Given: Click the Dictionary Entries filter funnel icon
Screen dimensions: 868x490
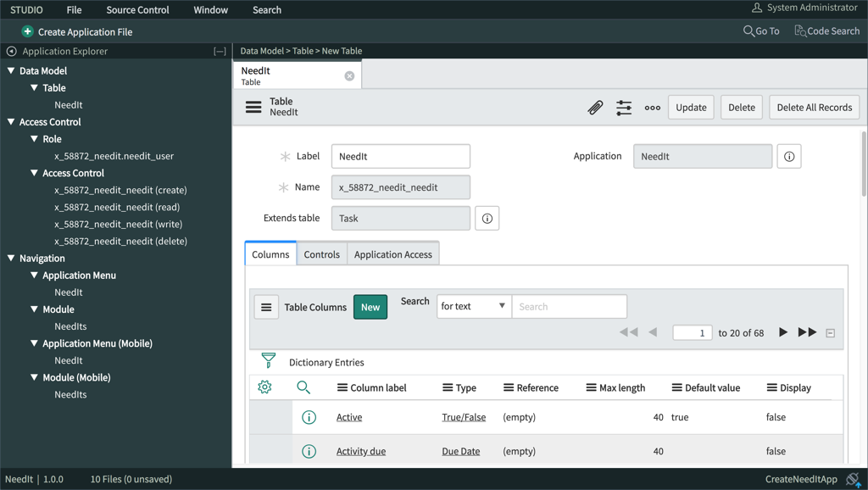Looking at the screenshot, I should click(x=268, y=359).
